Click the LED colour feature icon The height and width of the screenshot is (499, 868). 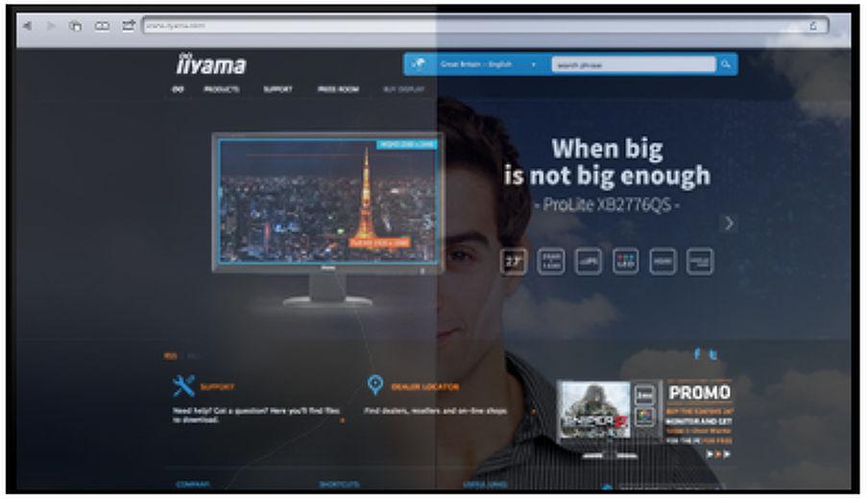[x=625, y=261]
